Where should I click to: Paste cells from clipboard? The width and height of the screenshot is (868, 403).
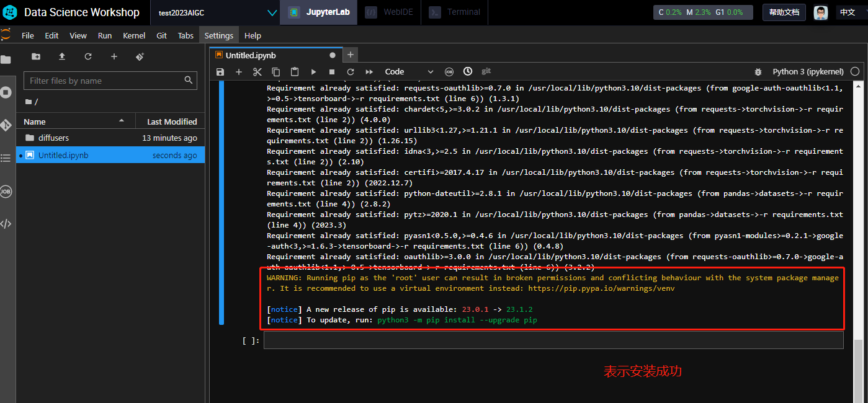tap(294, 71)
